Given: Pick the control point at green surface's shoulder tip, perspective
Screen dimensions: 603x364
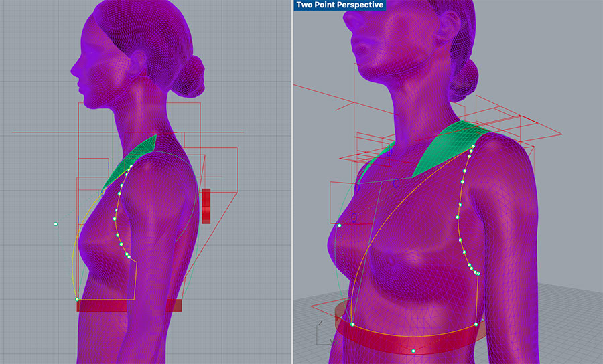Looking at the screenshot, I should [x=474, y=147].
